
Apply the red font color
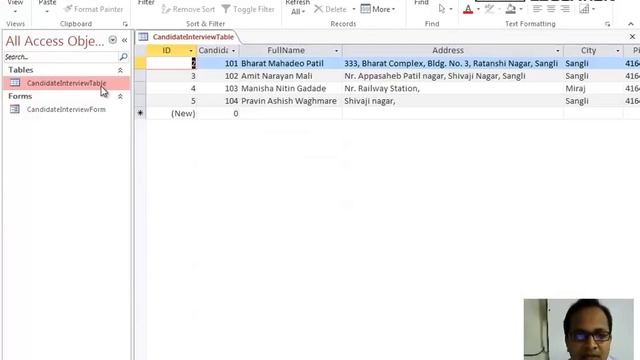[468, 9]
